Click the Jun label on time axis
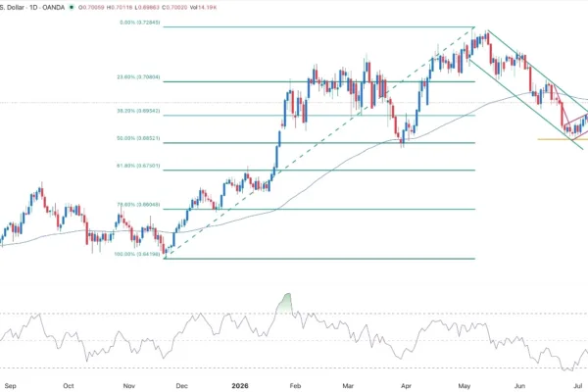Image resolution: width=588 pixels, height=392 pixels. (x=519, y=385)
